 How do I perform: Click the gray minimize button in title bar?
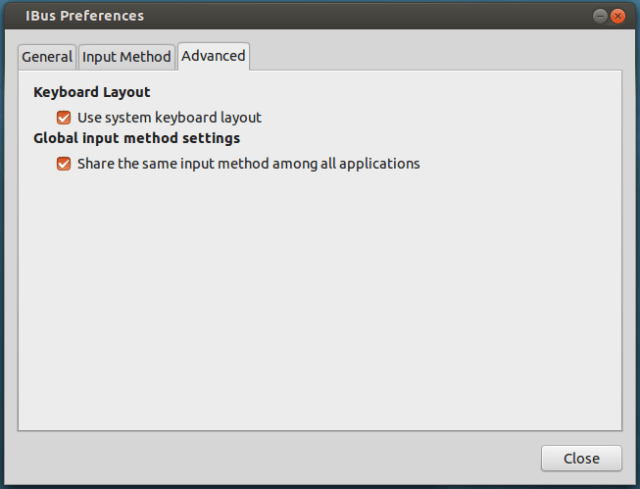tap(600, 16)
